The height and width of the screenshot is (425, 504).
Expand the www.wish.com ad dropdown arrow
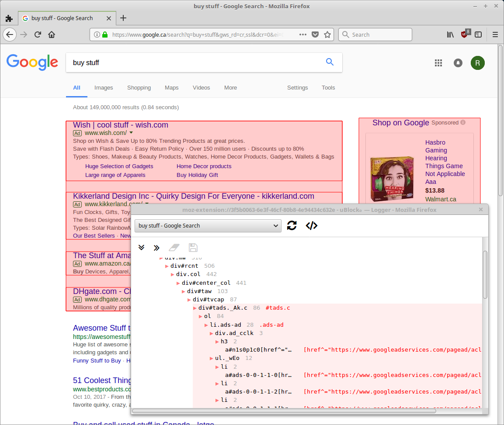(x=131, y=133)
